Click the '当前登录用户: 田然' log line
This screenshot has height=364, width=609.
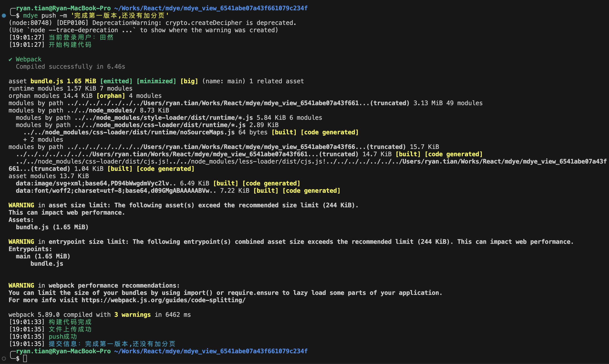coord(61,38)
